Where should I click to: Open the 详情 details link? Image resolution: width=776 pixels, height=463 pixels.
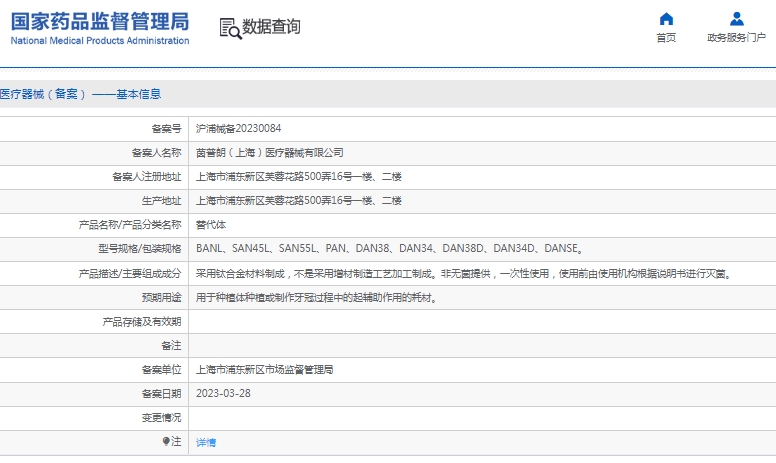pos(206,442)
